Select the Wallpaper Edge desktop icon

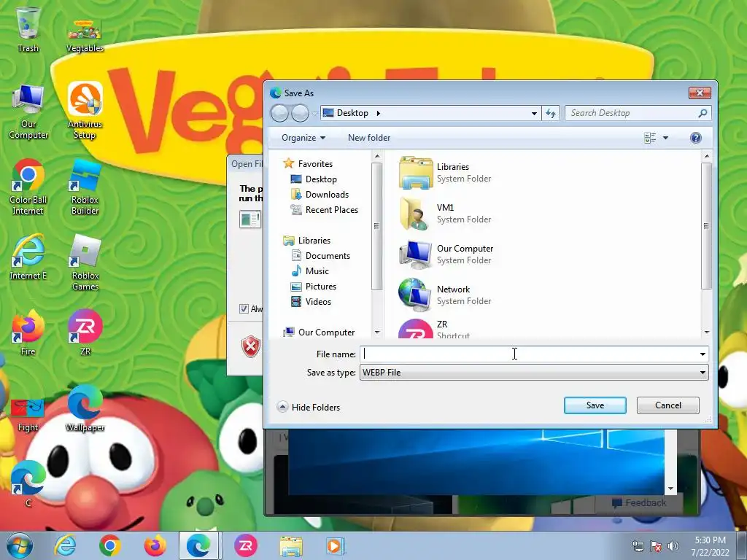tap(85, 408)
